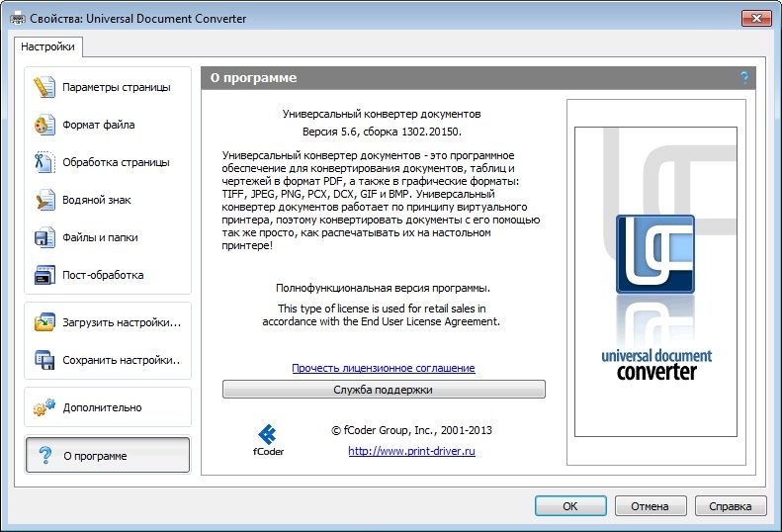Click the Служба поддержки button
The width and height of the screenshot is (782, 532).
384,390
